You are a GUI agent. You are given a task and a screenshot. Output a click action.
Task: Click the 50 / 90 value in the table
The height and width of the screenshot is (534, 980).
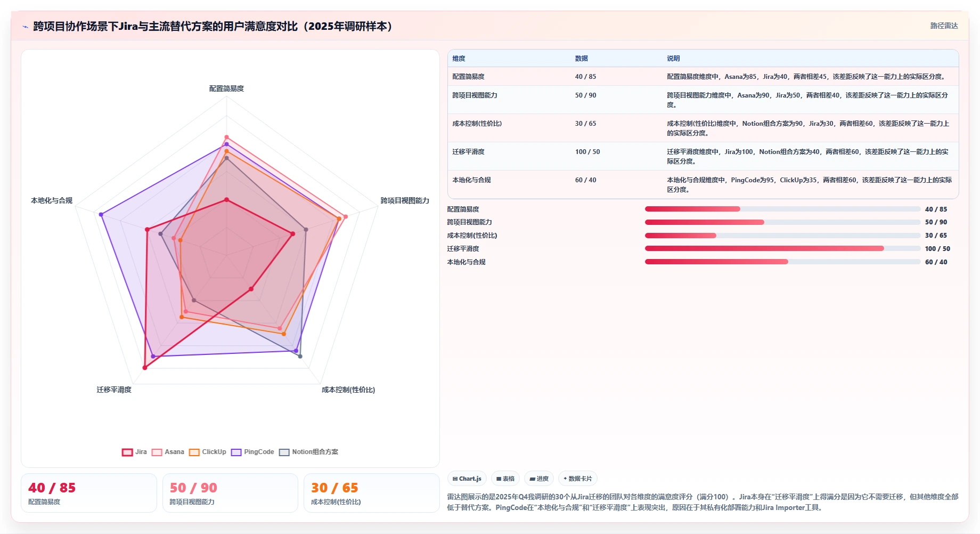point(585,95)
